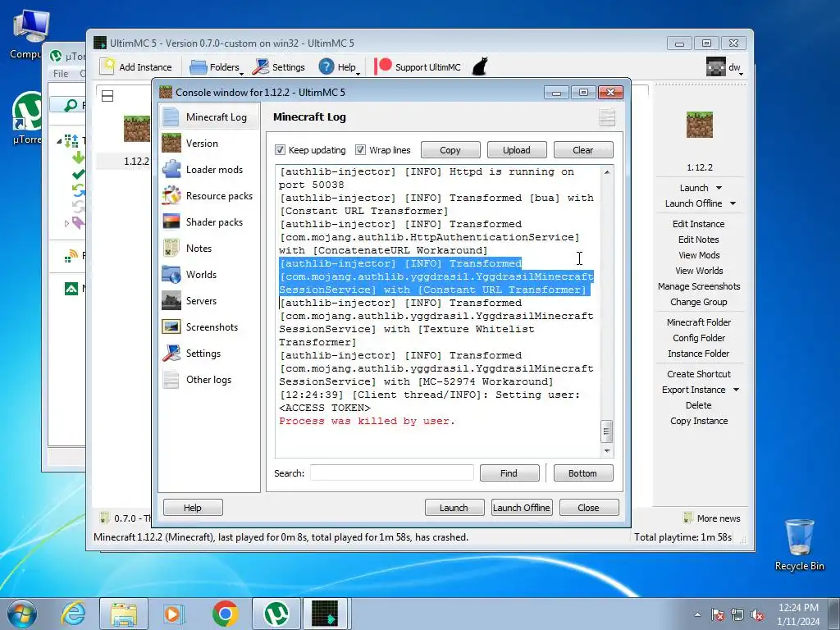
Task: Expand the Launch Offline side-panel dropdown arrow
Action: 733,203
